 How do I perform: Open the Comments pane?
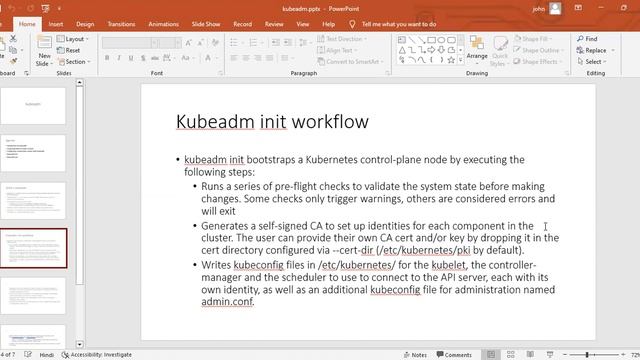pyautogui.click(x=454, y=355)
